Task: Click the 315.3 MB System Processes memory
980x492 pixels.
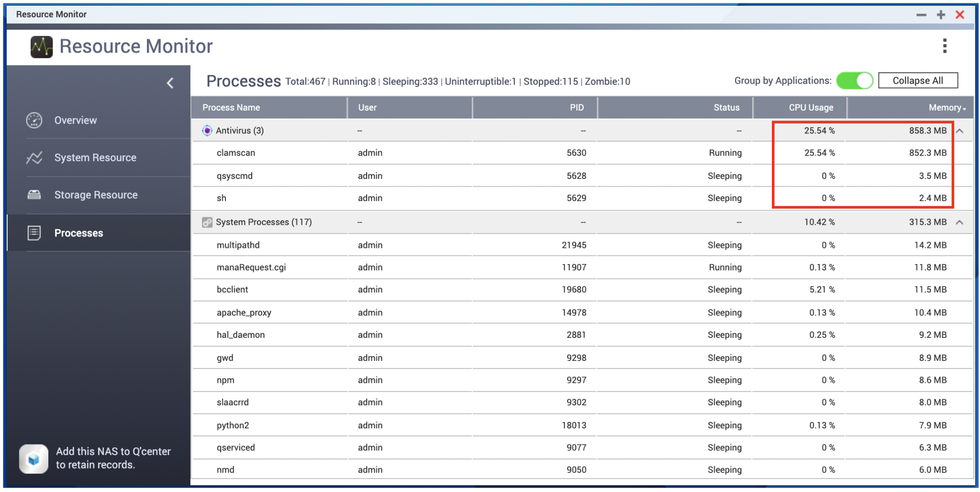Action: [928, 222]
